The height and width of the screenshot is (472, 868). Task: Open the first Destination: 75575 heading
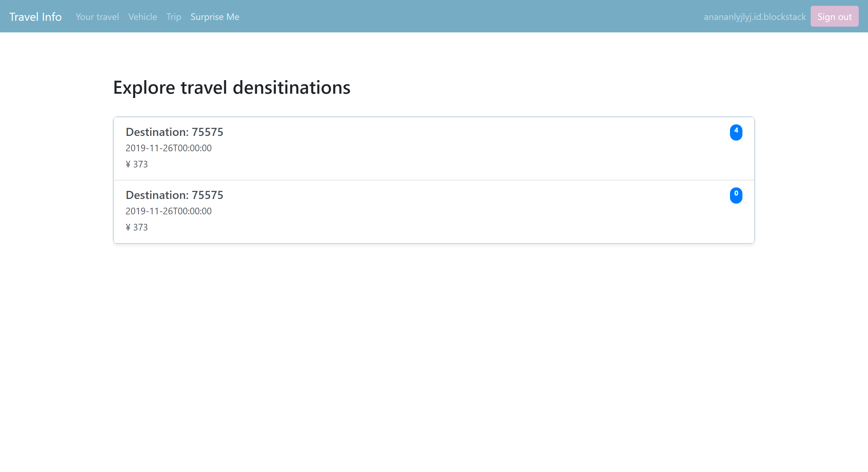click(x=174, y=132)
